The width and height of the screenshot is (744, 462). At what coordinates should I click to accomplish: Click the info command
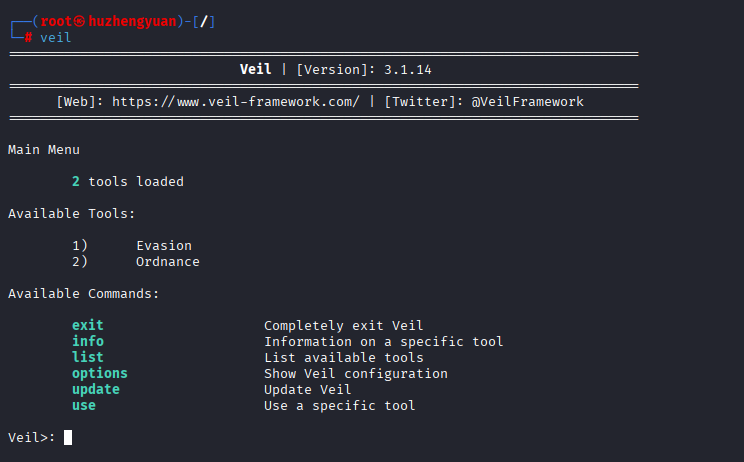(x=87, y=342)
